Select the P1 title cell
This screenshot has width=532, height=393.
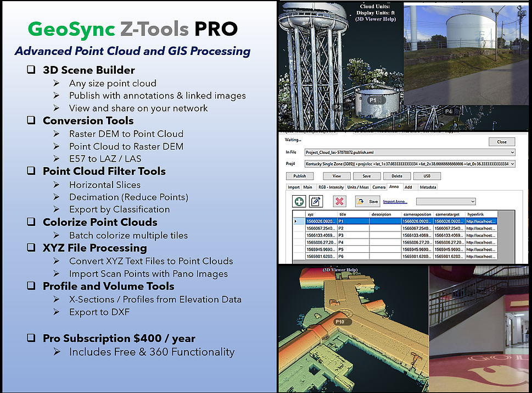click(353, 221)
